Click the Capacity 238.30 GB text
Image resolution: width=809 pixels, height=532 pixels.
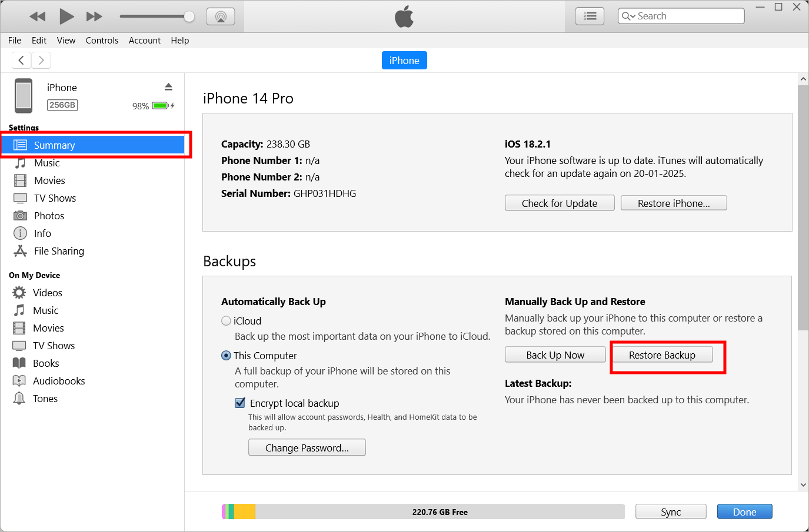pos(265,144)
